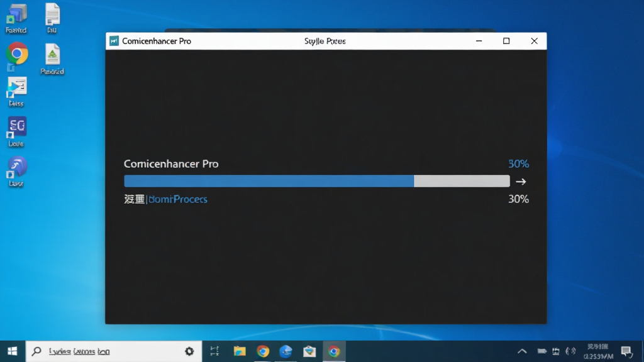Screen dimensions: 644x362
Task: Click the active Chrome taskbar icon
Action: point(334,351)
